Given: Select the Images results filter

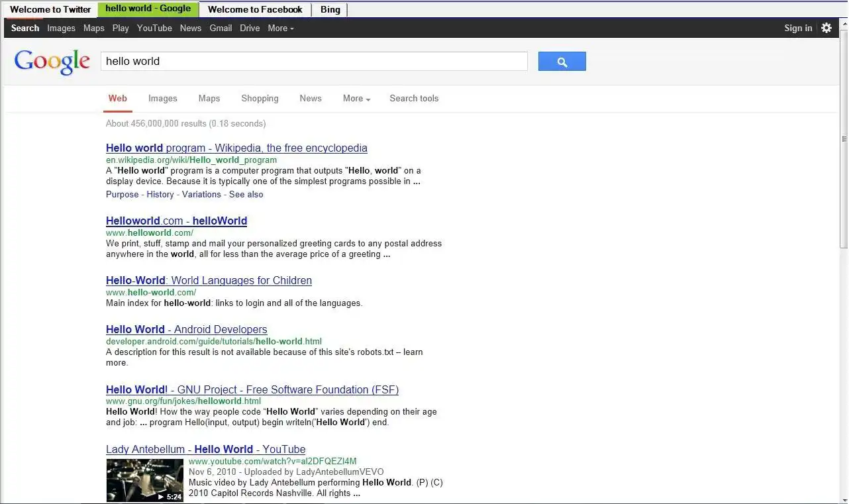Looking at the screenshot, I should [163, 98].
